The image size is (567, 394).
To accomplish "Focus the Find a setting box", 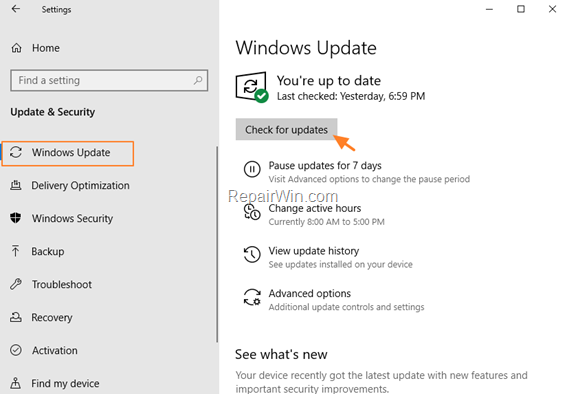I will [109, 80].
